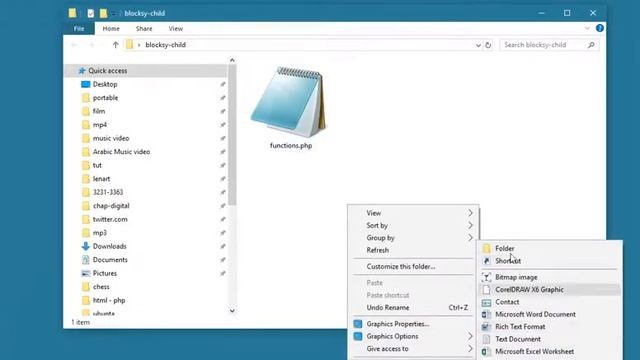
Task: Click the Shortcut icon in submenu
Action: click(x=486, y=261)
